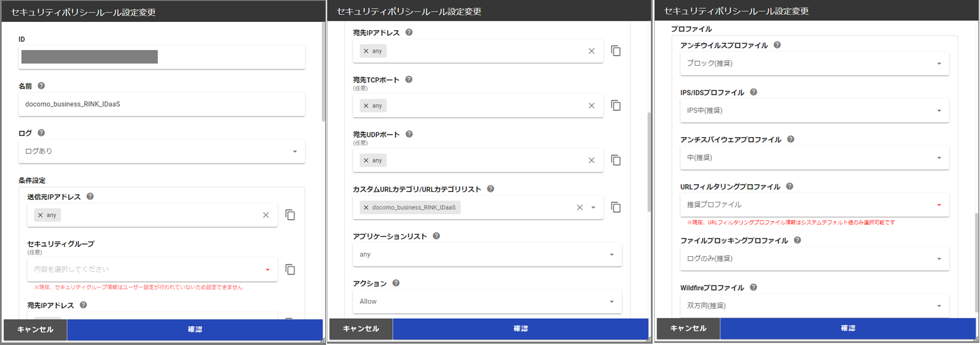Image resolution: width=980 pixels, height=345 pixels.
Task: Click 確認 in the left panel
Action: point(195,329)
